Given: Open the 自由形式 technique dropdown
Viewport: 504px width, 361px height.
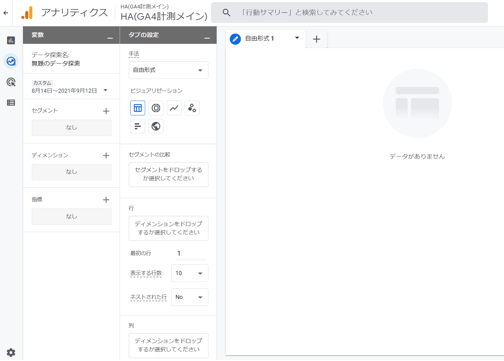Looking at the screenshot, I should [169, 70].
